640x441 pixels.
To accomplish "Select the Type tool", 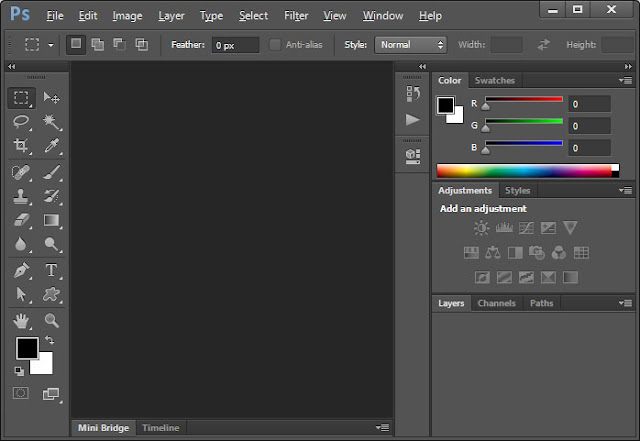I will 51,270.
